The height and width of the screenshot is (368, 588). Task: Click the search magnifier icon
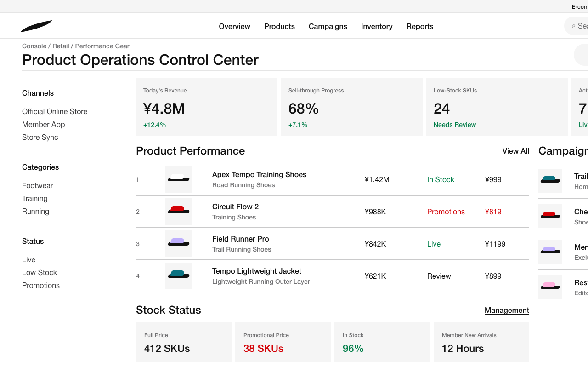pyautogui.click(x=574, y=26)
